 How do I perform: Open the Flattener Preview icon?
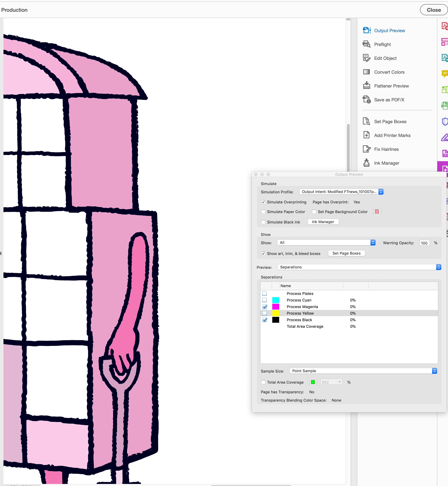click(x=366, y=86)
